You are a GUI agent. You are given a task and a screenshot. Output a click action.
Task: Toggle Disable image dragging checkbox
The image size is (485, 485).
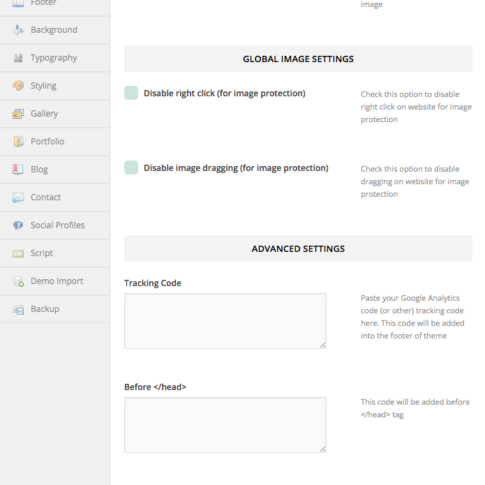coord(131,168)
